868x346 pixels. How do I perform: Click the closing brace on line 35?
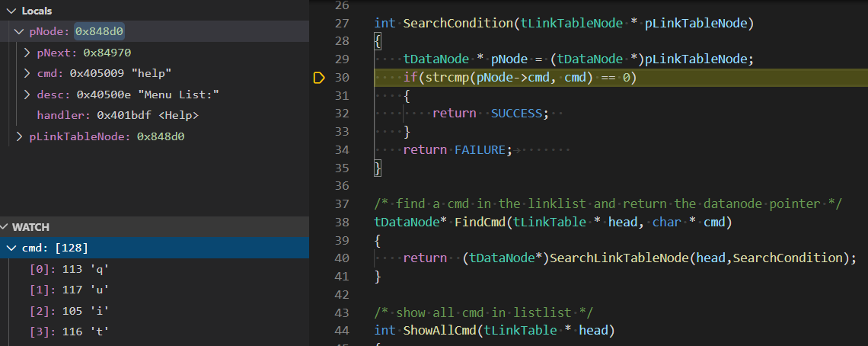[378, 168]
